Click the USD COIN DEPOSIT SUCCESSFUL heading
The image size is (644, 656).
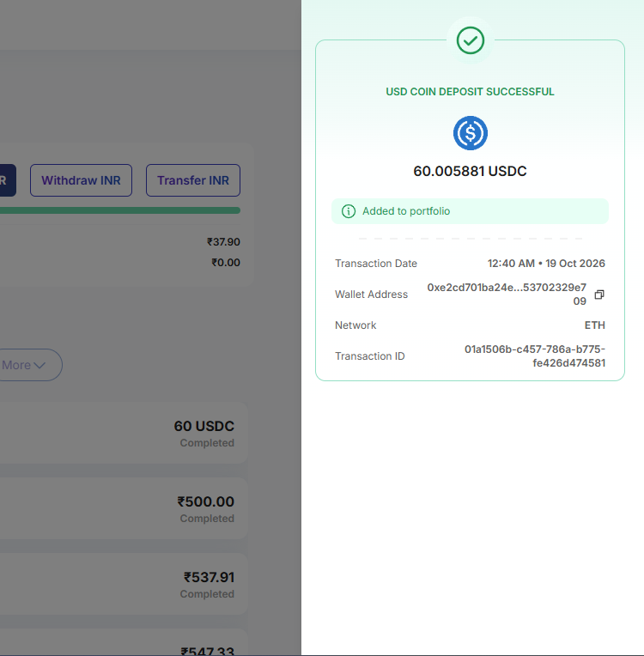pos(470,92)
